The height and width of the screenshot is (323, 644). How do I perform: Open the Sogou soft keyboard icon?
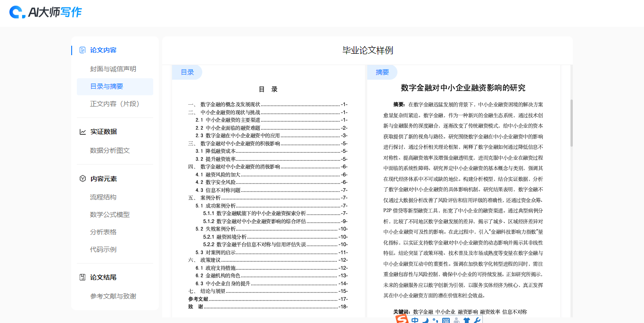click(446, 321)
